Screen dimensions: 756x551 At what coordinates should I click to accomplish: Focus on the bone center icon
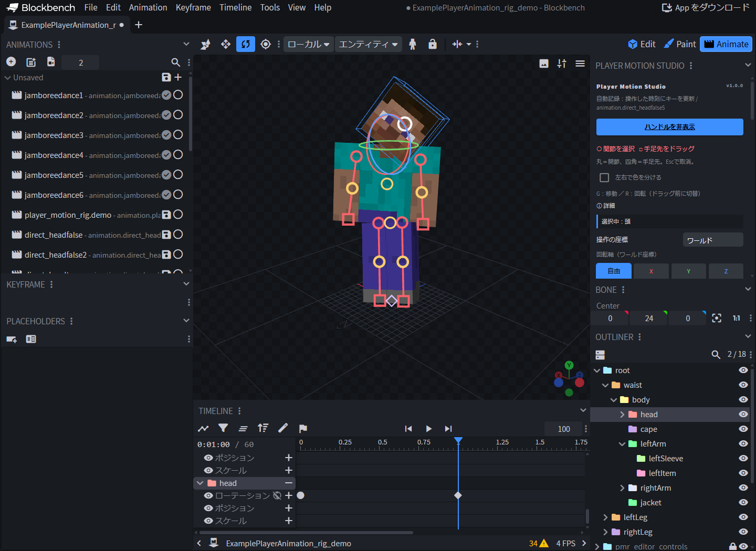click(717, 318)
